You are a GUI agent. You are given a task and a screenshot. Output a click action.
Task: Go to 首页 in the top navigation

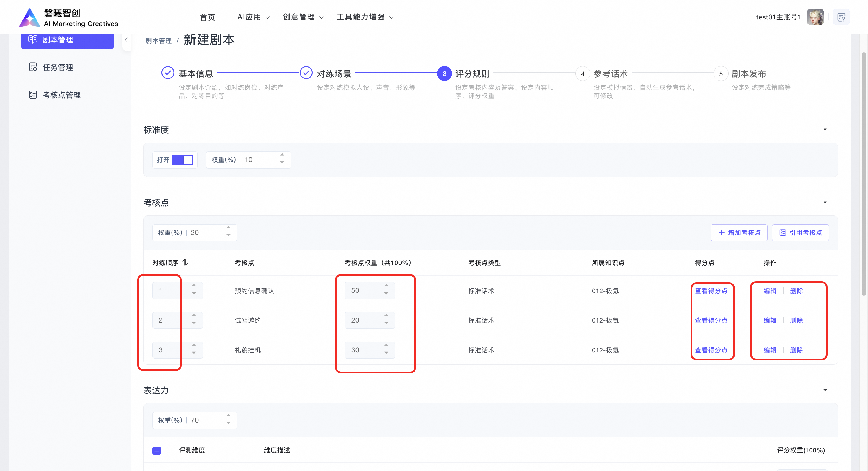[207, 17]
